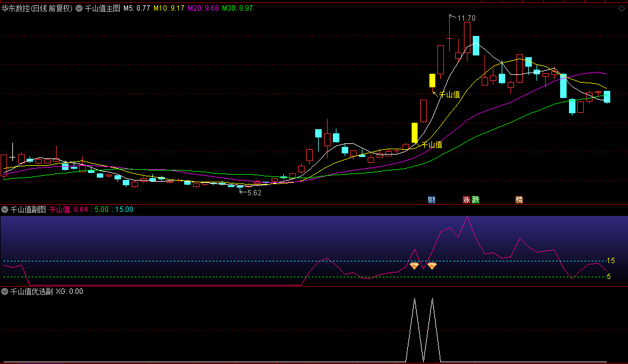The height and width of the screenshot is (364, 628).
Task: Click the green 5.00 threshold value in header
Action: [102, 209]
